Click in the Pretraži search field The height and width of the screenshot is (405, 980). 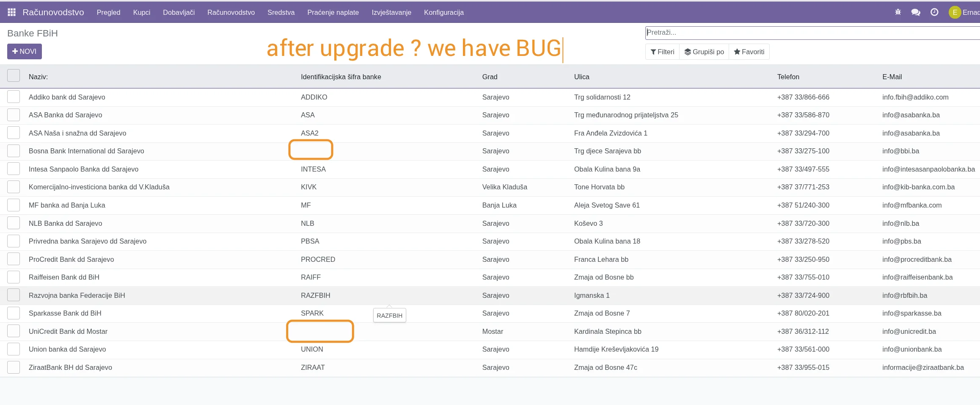tap(804, 33)
